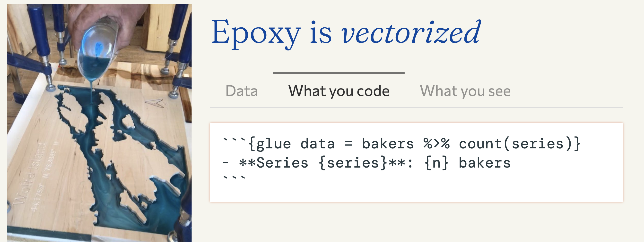This screenshot has height=242, width=644.
Task: Switch to the Data tab
Action: pyautogui.click(x=241, y=91)
